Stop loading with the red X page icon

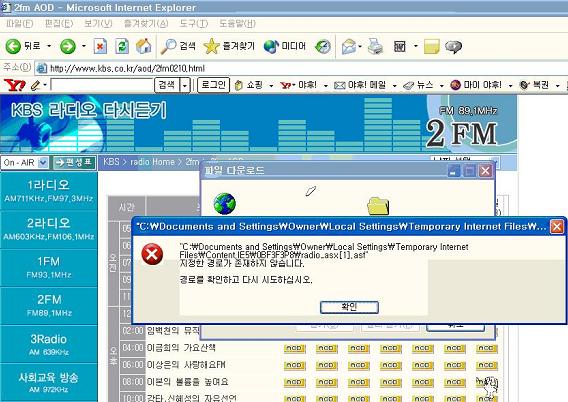coord(100,46)
